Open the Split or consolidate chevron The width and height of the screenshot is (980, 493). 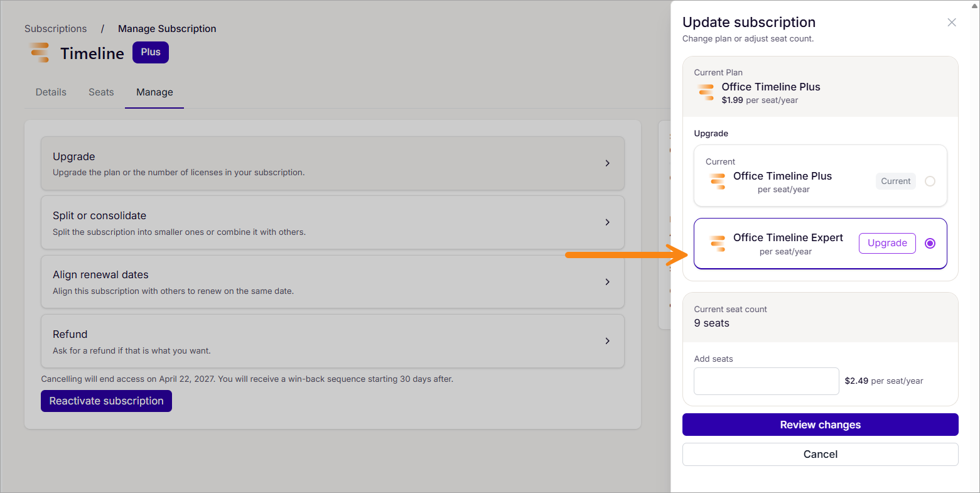coord(607,222)
